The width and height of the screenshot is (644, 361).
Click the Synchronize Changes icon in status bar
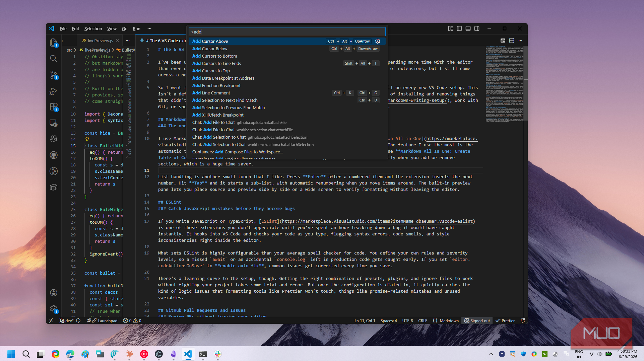pos(78,320)
